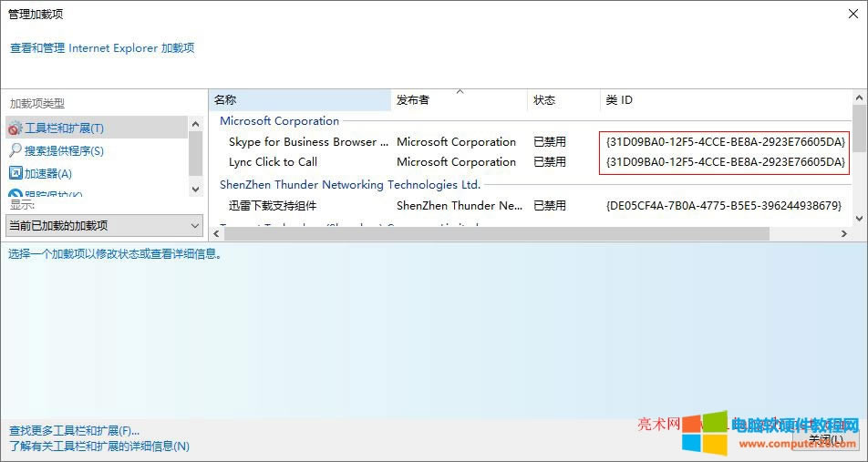This screenshot has width=868, height=462.
Task: Open 查找更多工具栏和扩展 link
Action: click(x=75, y=430)
